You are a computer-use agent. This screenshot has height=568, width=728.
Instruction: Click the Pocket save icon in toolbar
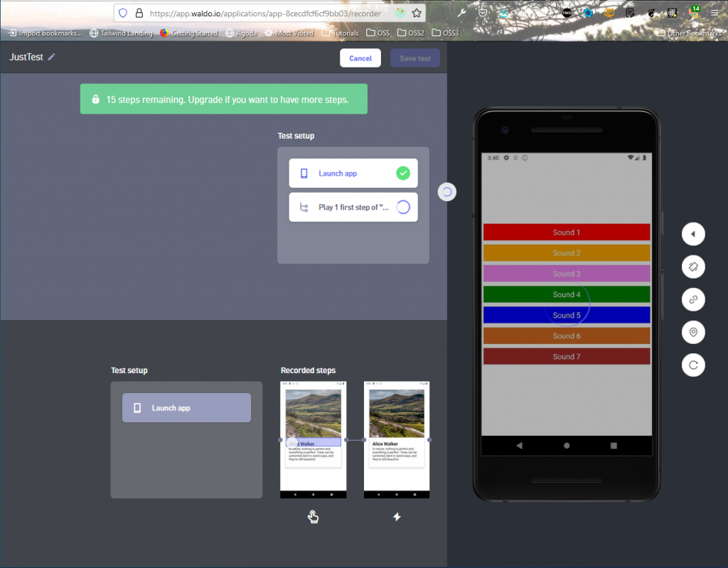click(x=483, y=13)
